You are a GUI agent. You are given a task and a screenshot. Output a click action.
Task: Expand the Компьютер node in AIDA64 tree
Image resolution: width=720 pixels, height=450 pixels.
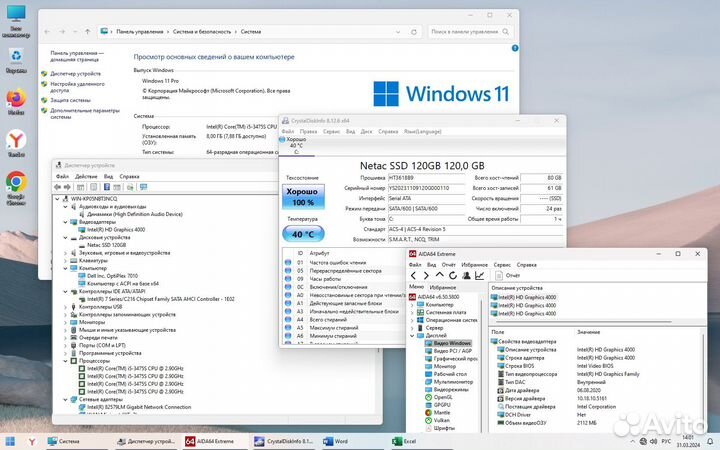[x=412, y=304]
